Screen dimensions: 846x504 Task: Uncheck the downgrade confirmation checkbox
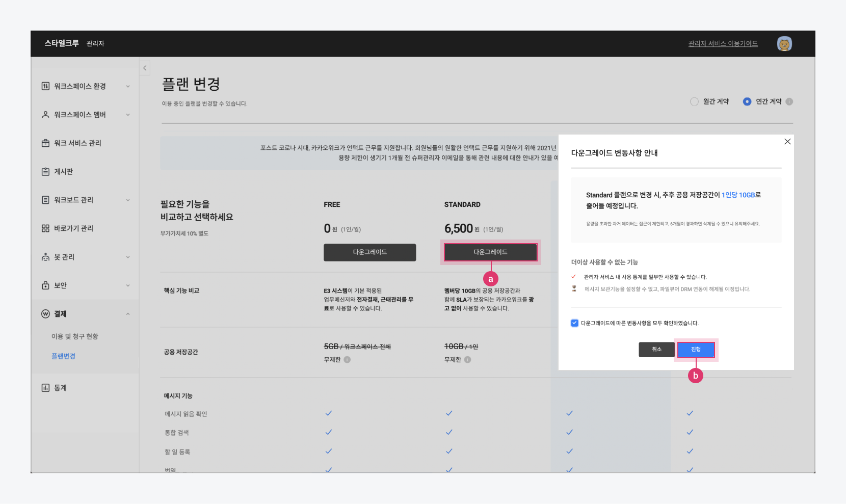(x=574, y=323)
